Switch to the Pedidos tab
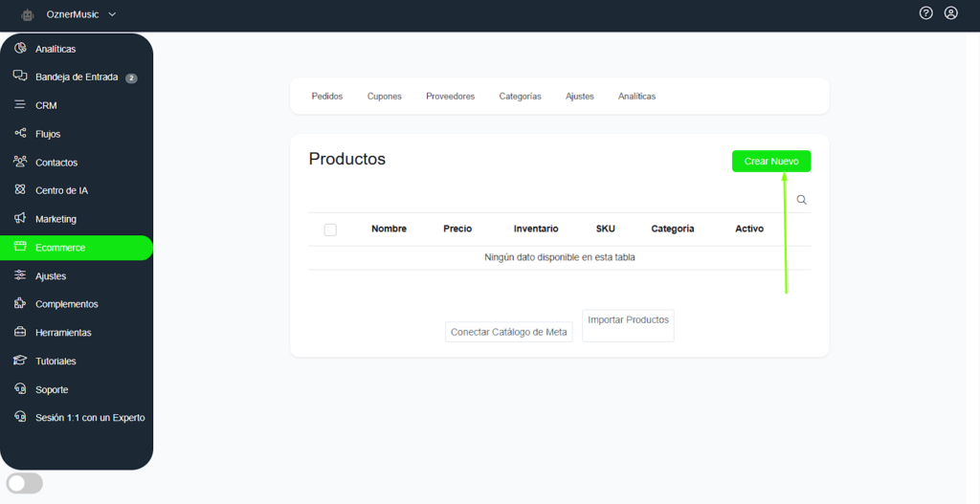This screenshot has height=504, width=980. (326, 97)
